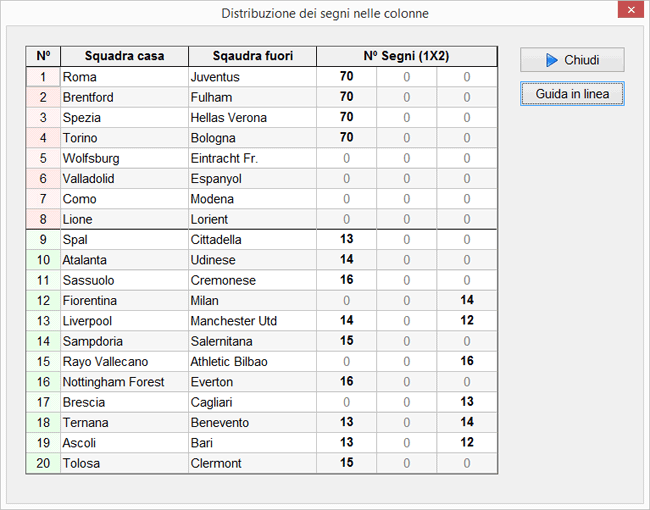Click the Chiudi button
Viewport: 650px width, 510px height.
(x=572, y=60)
